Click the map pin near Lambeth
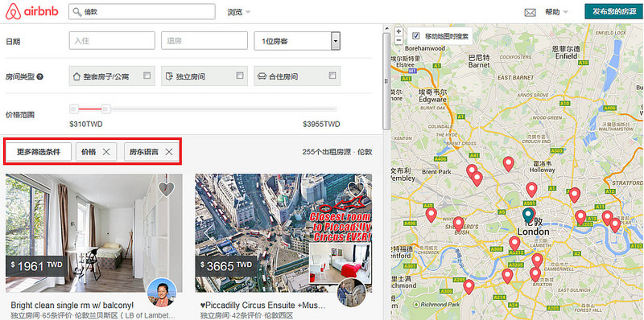Image resolution: width=644 pixels, height=320 pixels. (x=514, y=244)
